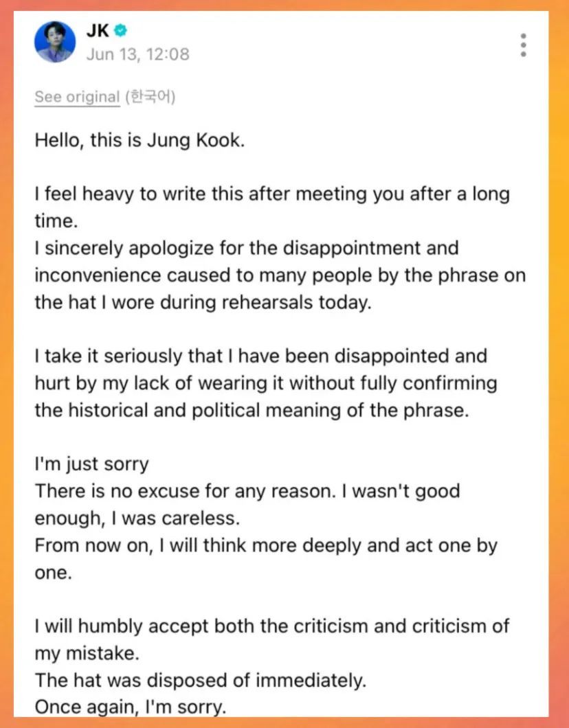Click the Jun 13, 12:08 timestamp
This screenshot has height=728, width=569.
(137, 54)
